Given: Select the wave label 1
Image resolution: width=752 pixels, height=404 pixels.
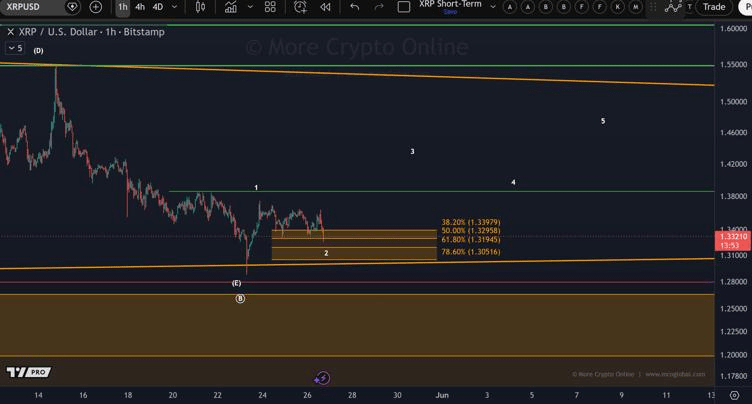Looking at the screenshot, I should (256, 188).
